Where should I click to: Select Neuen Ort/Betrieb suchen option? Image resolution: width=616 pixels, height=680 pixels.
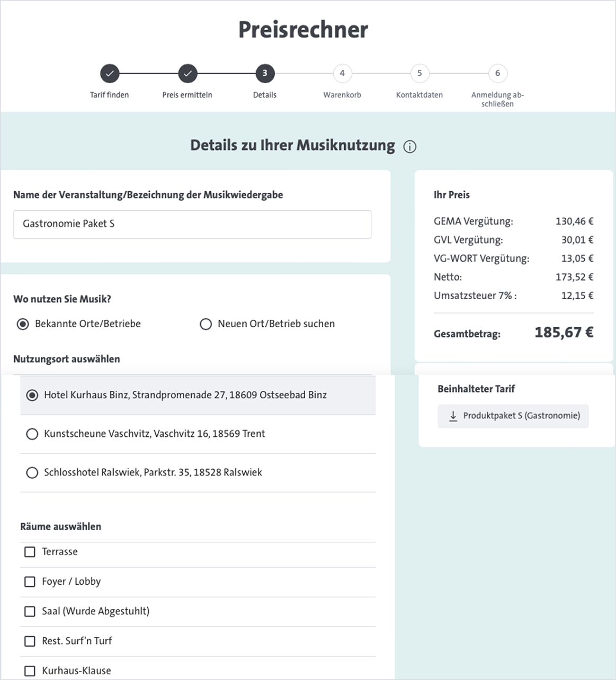click(x=206, y=324)
